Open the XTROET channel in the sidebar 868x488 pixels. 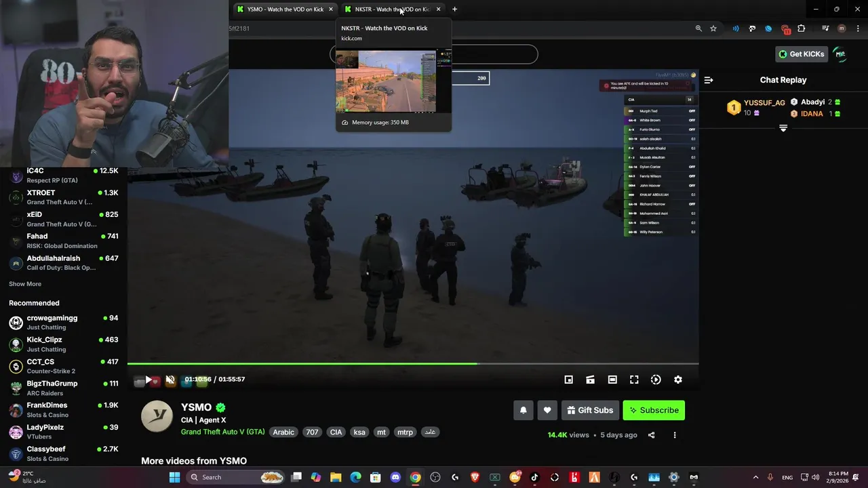64,197
